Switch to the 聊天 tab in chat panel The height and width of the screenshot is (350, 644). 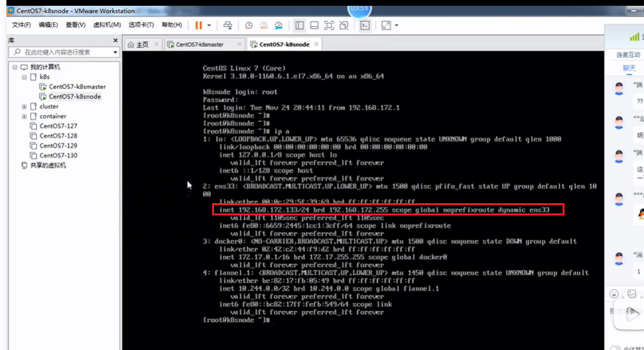[x=629, y=68]
